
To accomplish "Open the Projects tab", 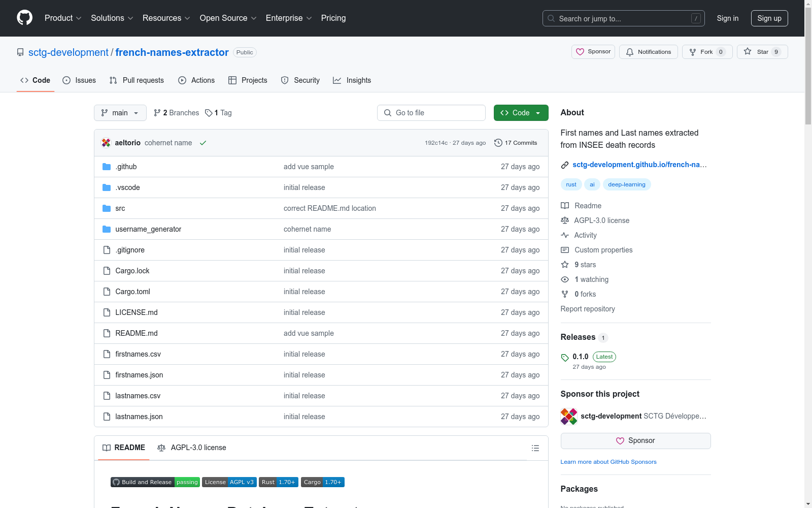I will coord(248,80).
